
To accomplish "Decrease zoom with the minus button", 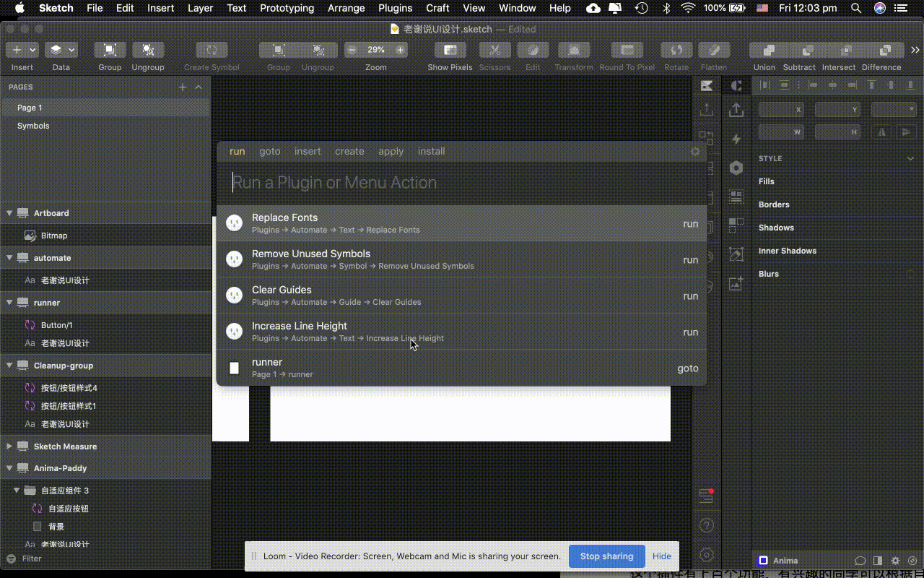I will click(352, 50).
